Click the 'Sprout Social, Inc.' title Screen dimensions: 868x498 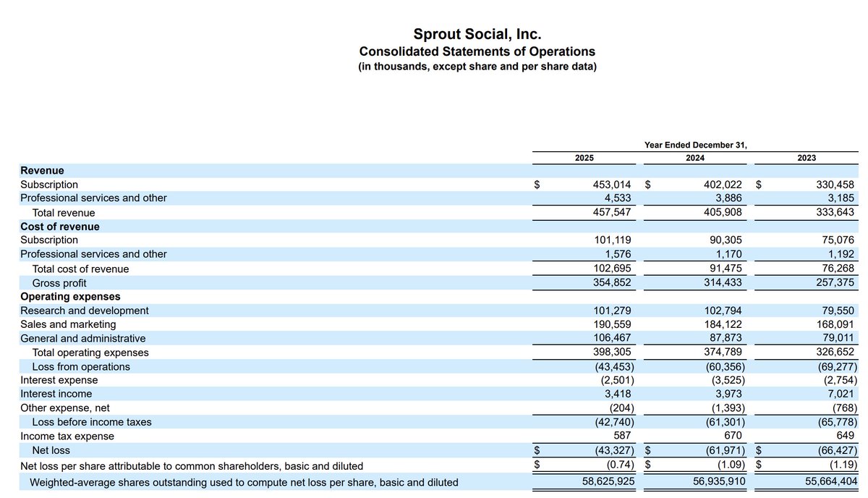pyautogui.click(x=477, y=34)
